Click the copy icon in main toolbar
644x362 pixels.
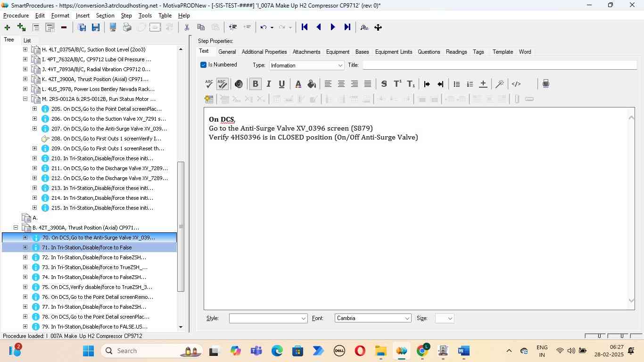tap(201, 27)
